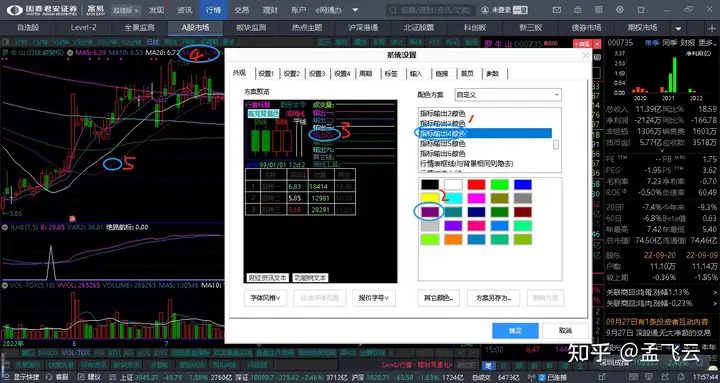This screenshot has height=383, width=720.
Task: Open the mail envelope icon in title bar
Action: pos(557,10)
